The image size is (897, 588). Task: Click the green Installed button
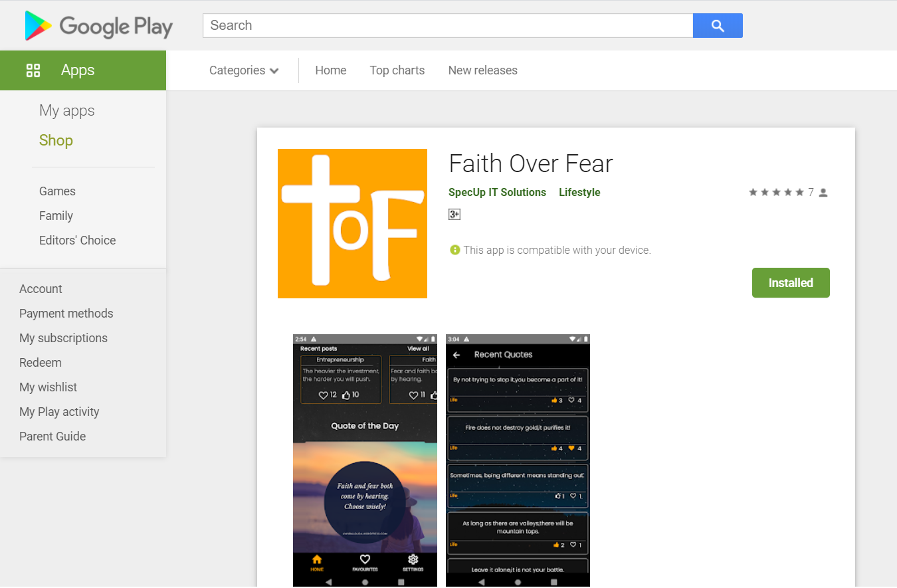pos(791,283)
